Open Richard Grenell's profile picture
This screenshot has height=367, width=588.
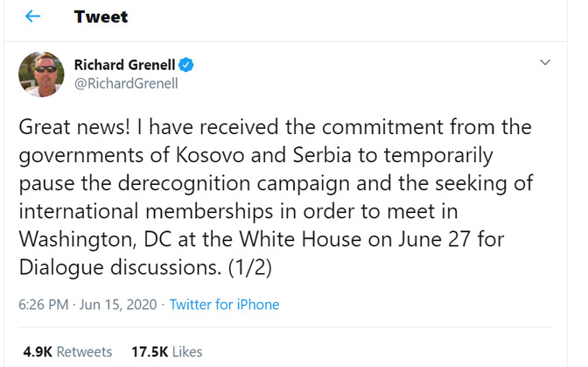click(40, 74)
